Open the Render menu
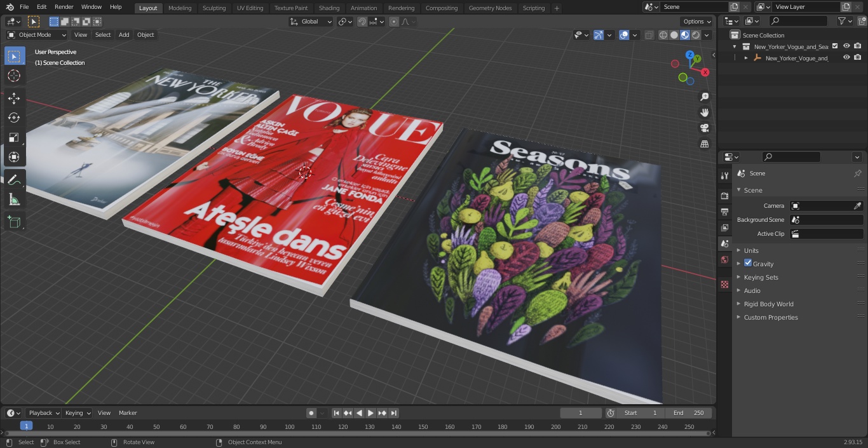 pos(64,7)
